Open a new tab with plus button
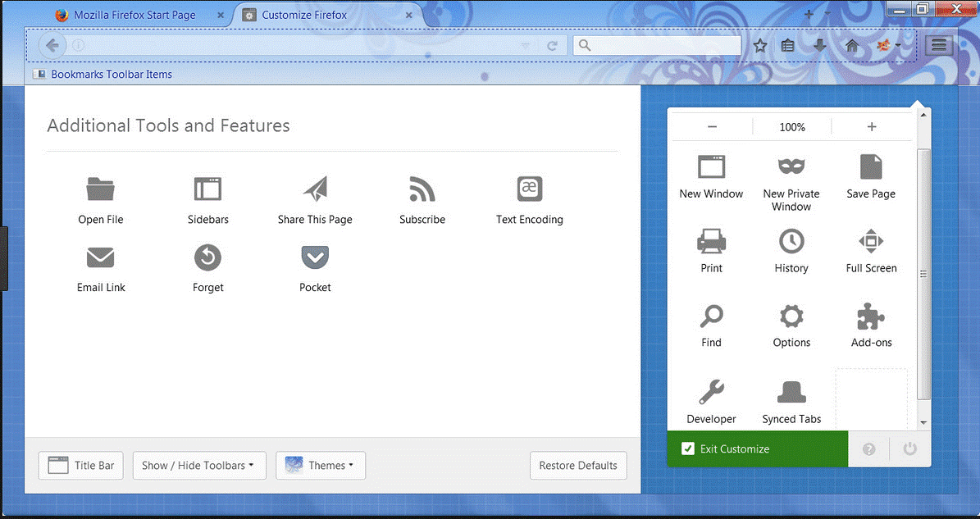 (809, 14)
